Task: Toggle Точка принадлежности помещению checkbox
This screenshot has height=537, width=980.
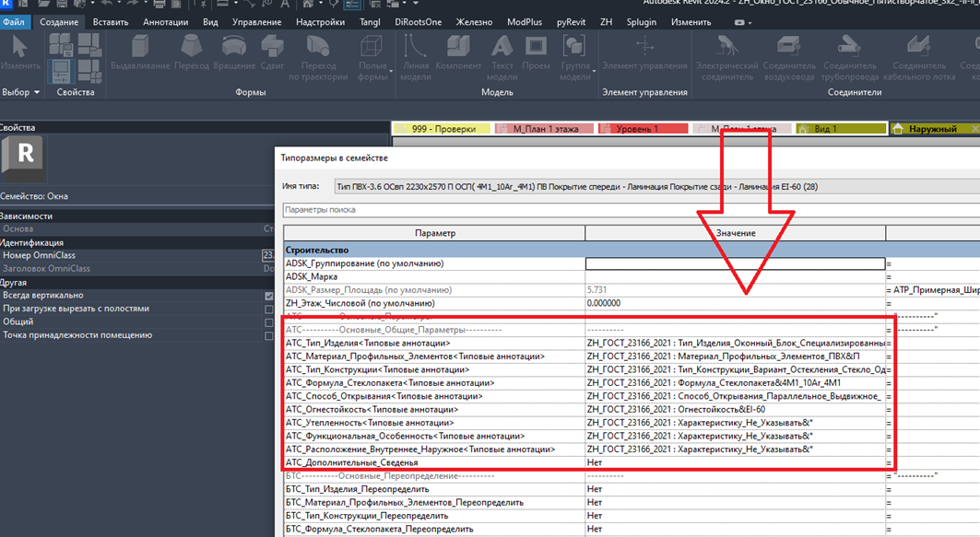Action: tap(269, 336)
